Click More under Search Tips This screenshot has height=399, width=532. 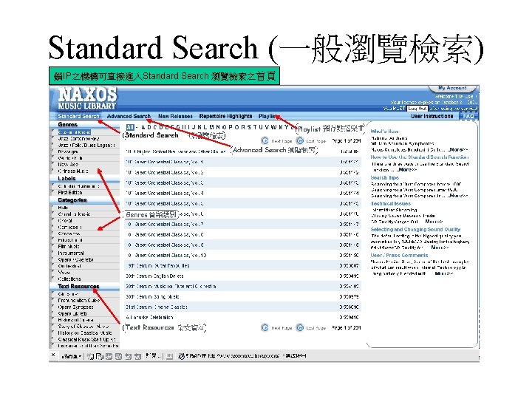(458, 196)
